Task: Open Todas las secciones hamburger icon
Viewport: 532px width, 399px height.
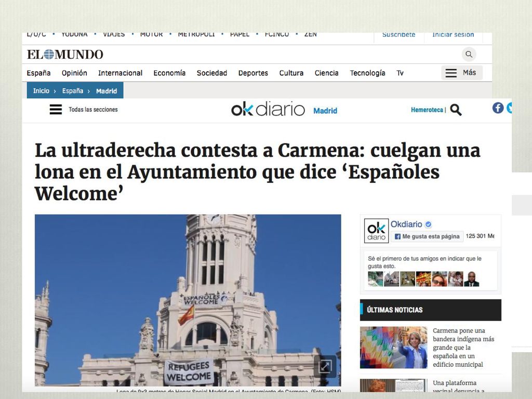Action: (56, 109)
